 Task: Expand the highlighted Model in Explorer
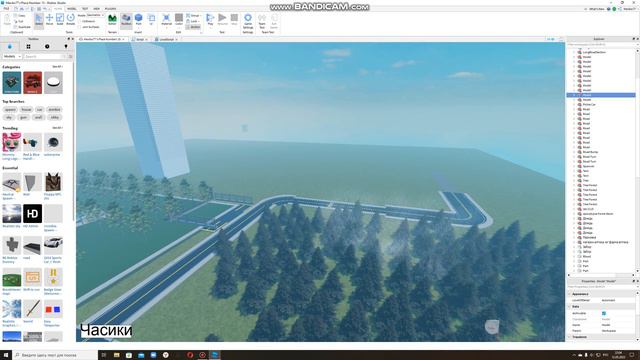tap(574, 95)
